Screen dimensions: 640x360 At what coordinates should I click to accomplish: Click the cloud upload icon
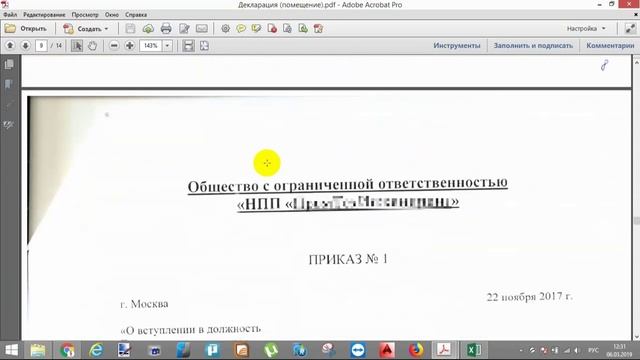(x=148, y=29)
